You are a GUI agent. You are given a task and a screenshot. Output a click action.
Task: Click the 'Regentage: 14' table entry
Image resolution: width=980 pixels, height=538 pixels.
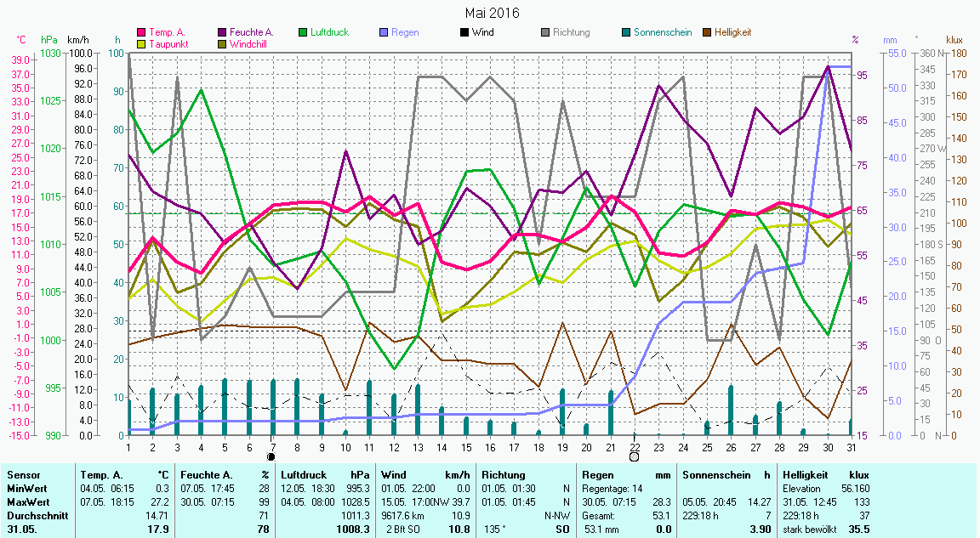point(611,489)
